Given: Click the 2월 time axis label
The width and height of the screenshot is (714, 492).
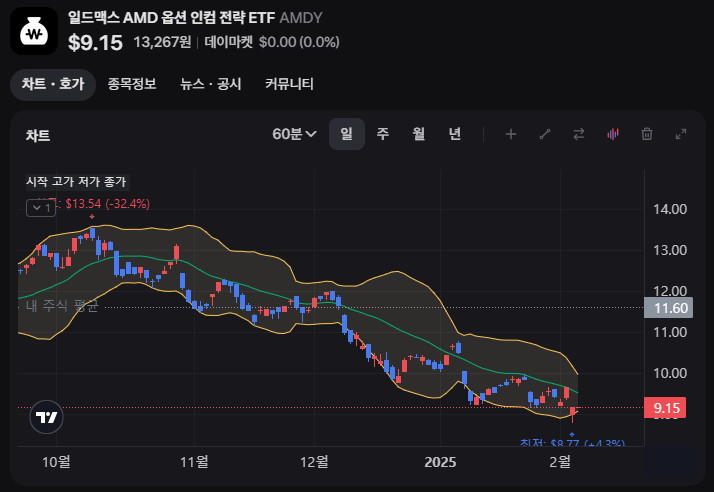Looking at the screenshot, I should click(x=560, y=462).
